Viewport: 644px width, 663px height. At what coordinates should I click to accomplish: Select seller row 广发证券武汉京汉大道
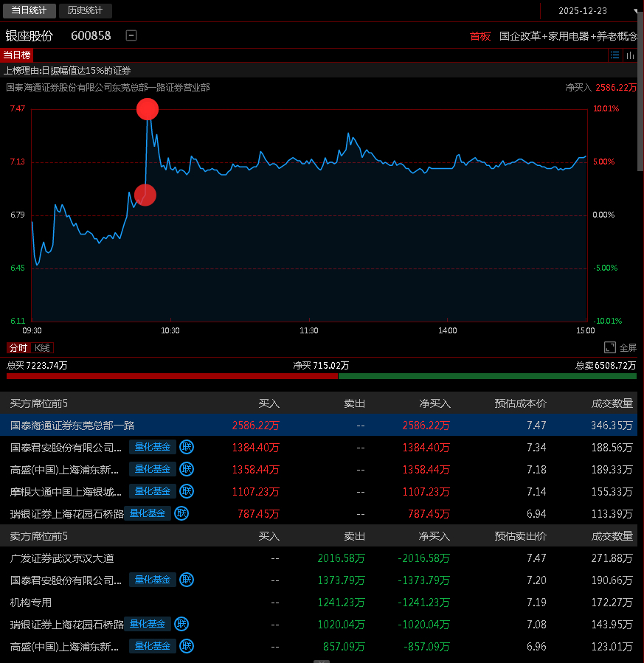pos(319,558)
